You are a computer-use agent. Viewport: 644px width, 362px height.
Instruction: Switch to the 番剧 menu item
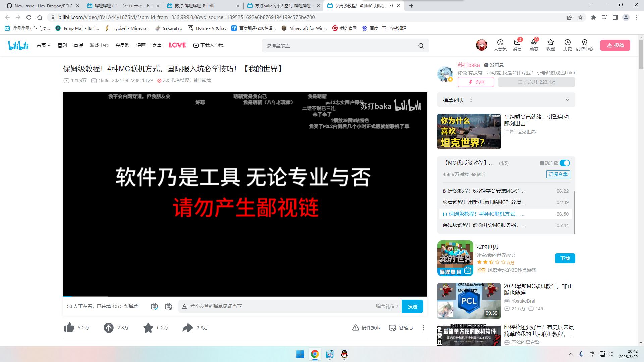[x=62, y=45]
